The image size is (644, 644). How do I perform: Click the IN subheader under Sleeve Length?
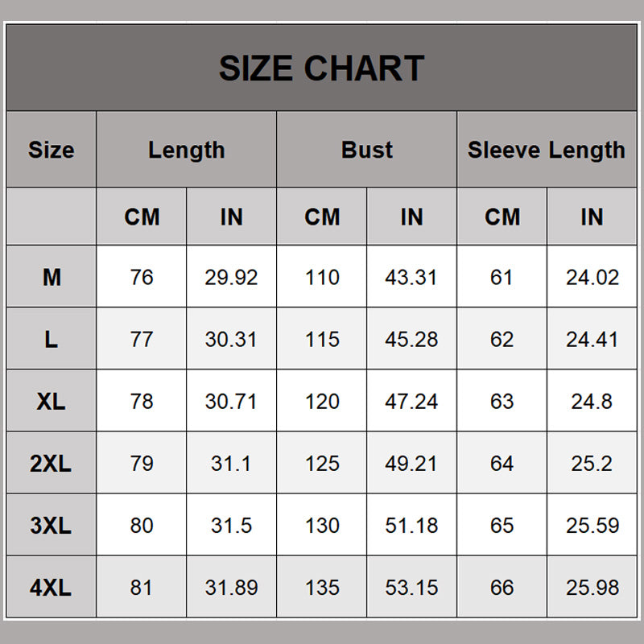click(592, 217)
